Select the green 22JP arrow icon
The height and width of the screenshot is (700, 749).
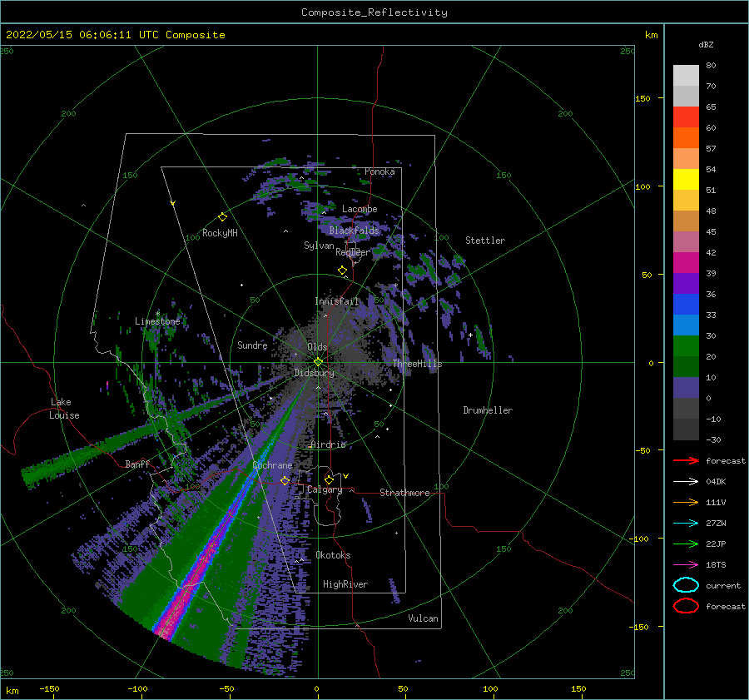click(x=686, y=544)
